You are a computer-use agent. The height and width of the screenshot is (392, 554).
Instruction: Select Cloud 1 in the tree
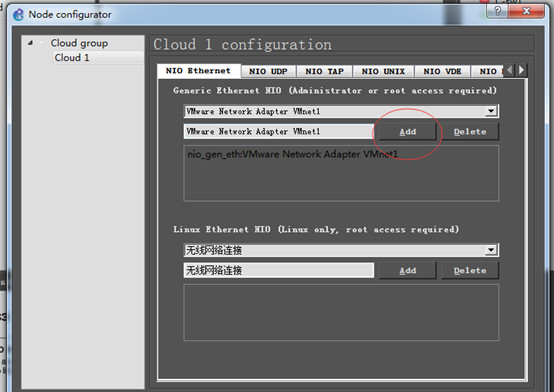pos(72,58)
